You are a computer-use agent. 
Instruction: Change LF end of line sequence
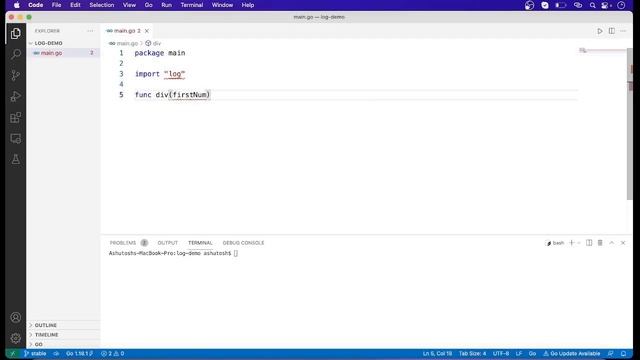pos(519,353)
